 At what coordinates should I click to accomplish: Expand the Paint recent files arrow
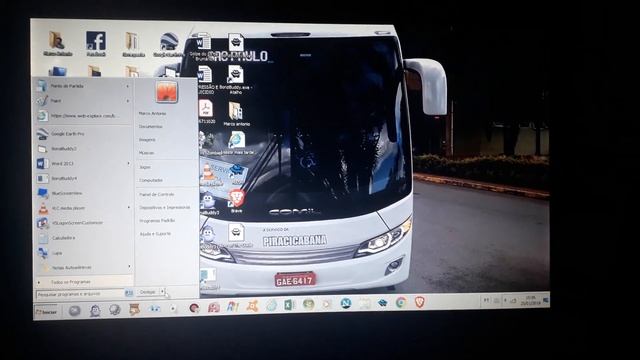coord(127,101)
